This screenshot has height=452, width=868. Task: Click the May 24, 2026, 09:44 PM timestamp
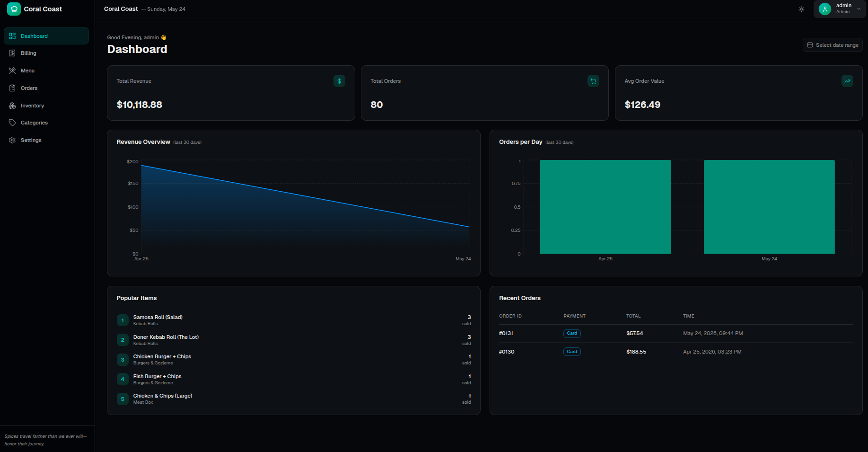pos(713,333)
